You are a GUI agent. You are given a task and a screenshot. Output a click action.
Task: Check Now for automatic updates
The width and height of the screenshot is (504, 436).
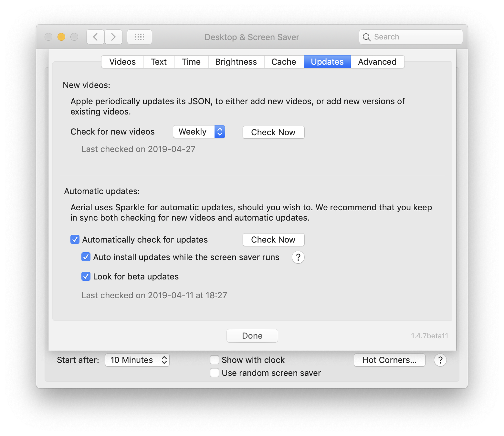[x=273, y=240]
